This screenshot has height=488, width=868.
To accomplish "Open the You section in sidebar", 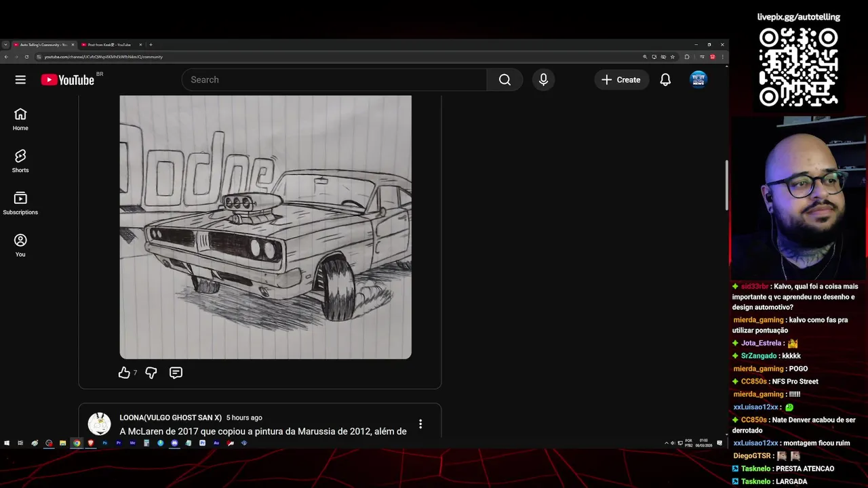I will (20, 245).
